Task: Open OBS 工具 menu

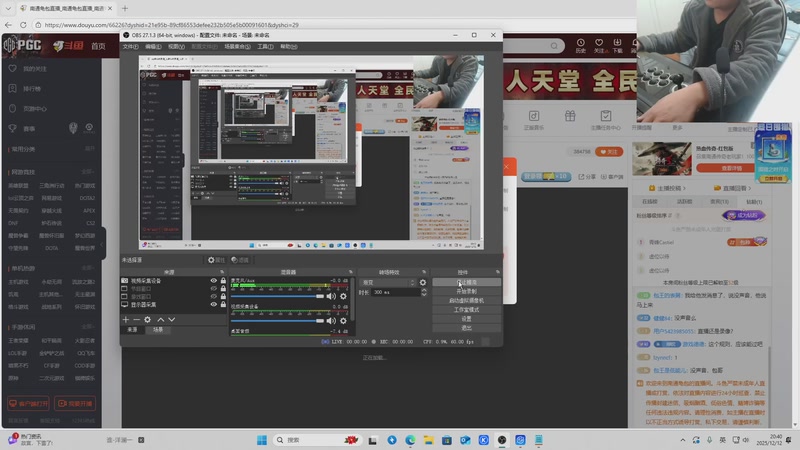Action: tap(265, 46)
